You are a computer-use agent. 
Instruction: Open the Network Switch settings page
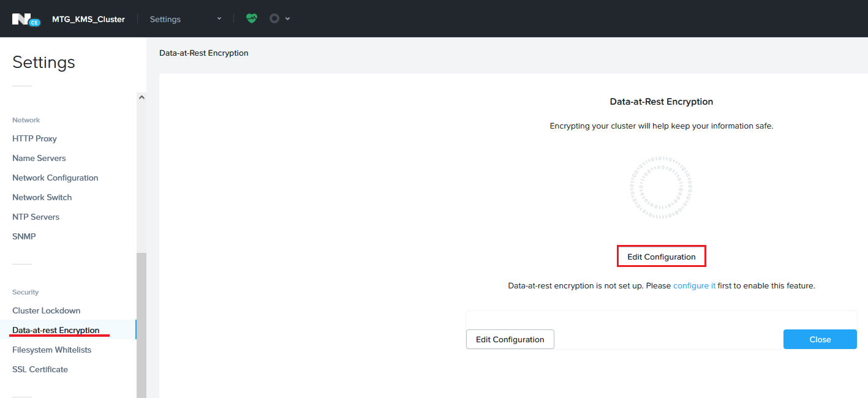click(x=42, y=197)
